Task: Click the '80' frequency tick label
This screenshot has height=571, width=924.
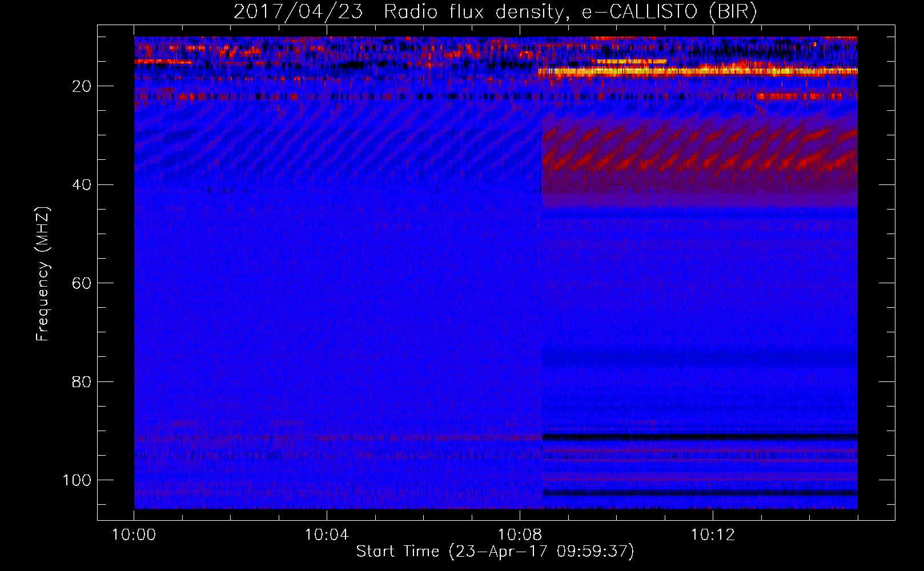Action: coord(82,381)
